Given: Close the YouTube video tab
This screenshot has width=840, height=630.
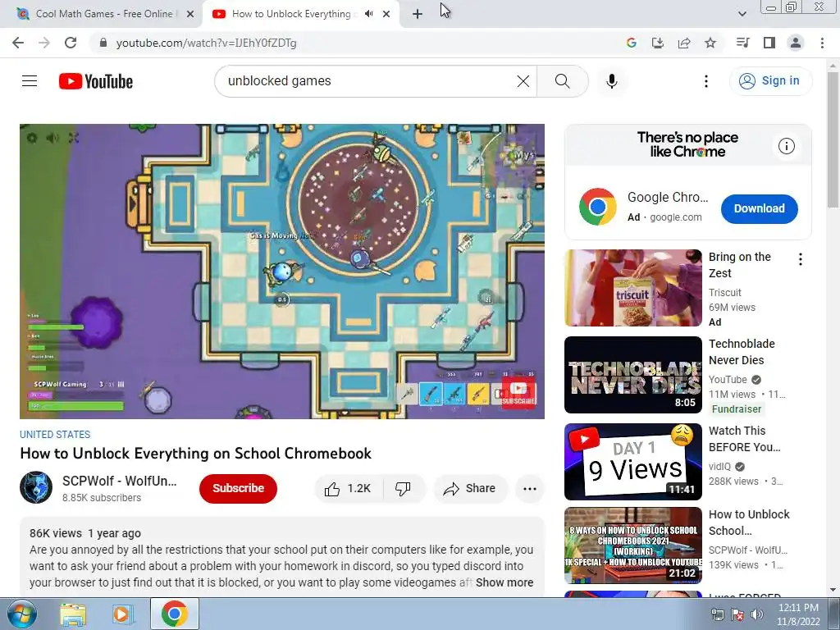Looking at the screenshot, I should (x=386, y=15).
